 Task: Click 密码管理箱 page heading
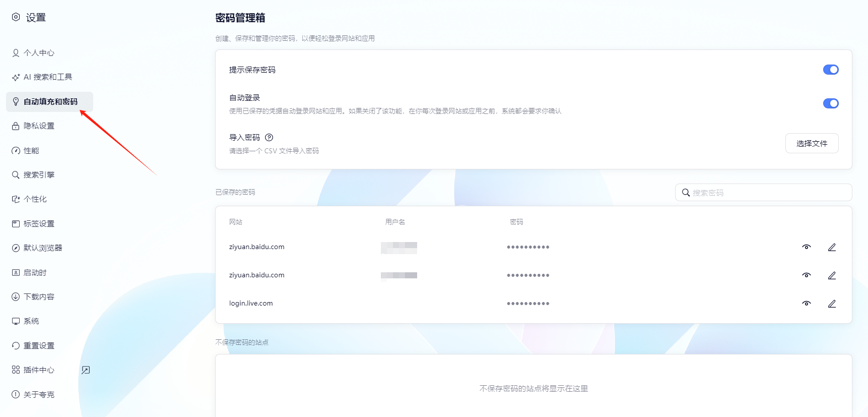(240, 18)
